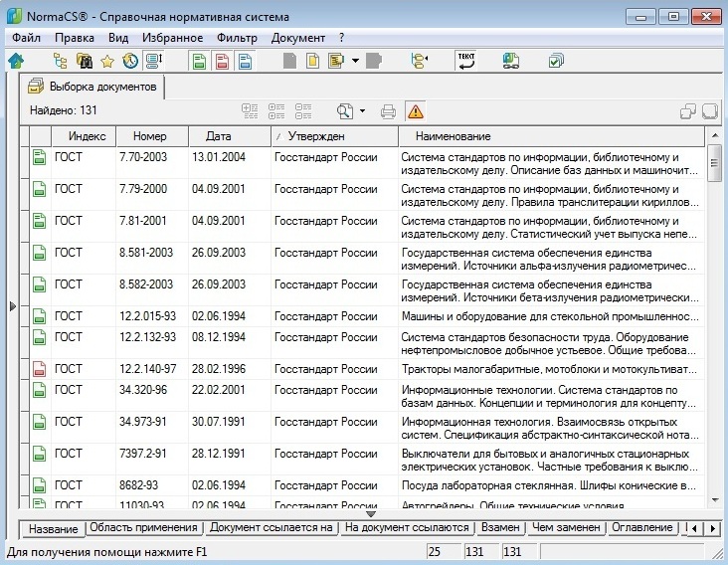Screen dimensions: 728x565
Task: Open document search binoculars icon
Action: (84, 61)
